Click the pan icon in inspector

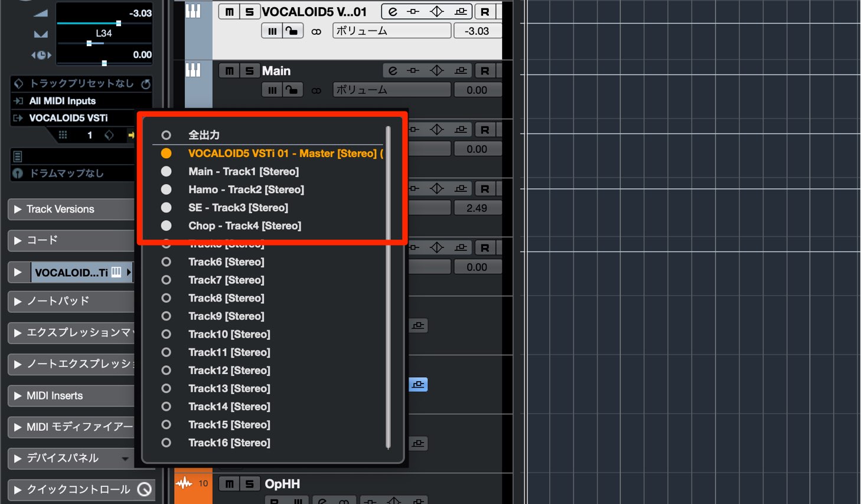click(41, 34)
